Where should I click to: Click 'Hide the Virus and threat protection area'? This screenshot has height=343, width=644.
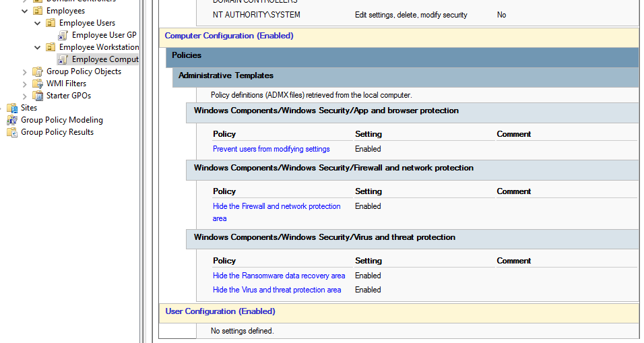tap(277, 290)
